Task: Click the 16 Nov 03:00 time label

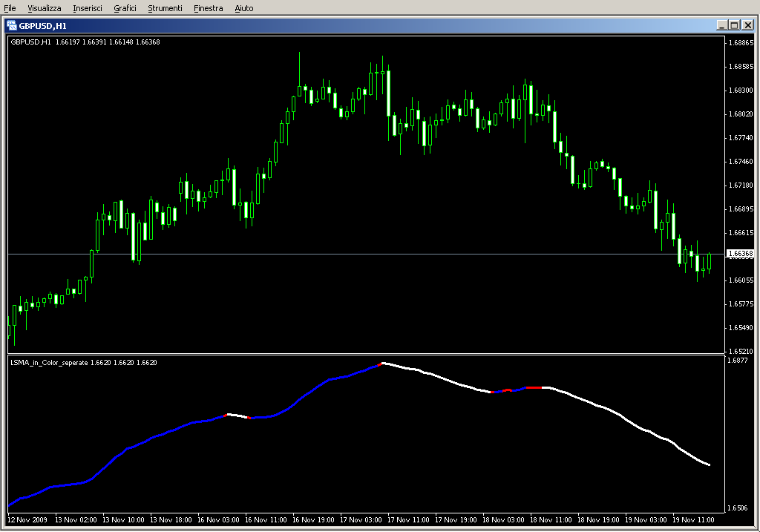Action: coord(218,520)
